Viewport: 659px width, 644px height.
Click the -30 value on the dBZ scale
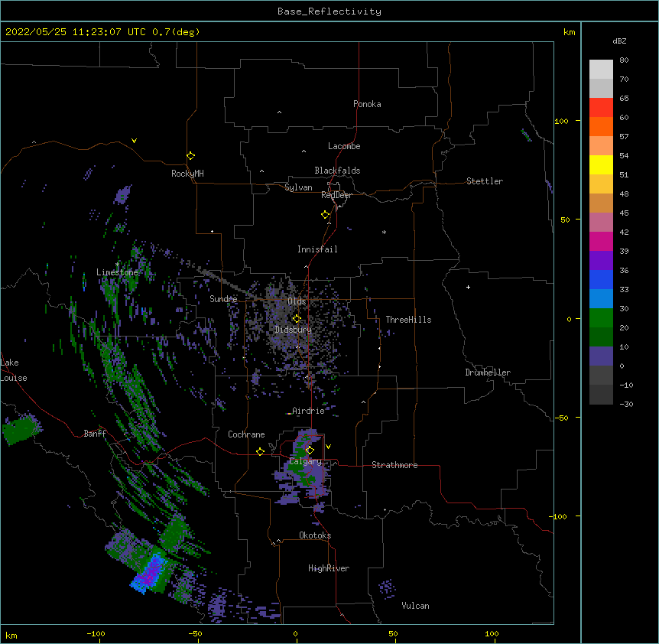[x=626, y=404]
